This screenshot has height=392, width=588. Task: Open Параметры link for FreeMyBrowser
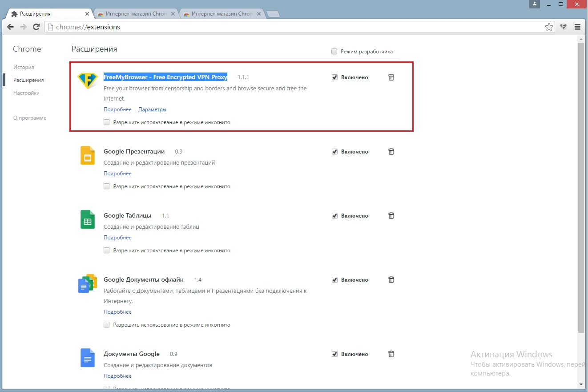click(x=152, y=109)
